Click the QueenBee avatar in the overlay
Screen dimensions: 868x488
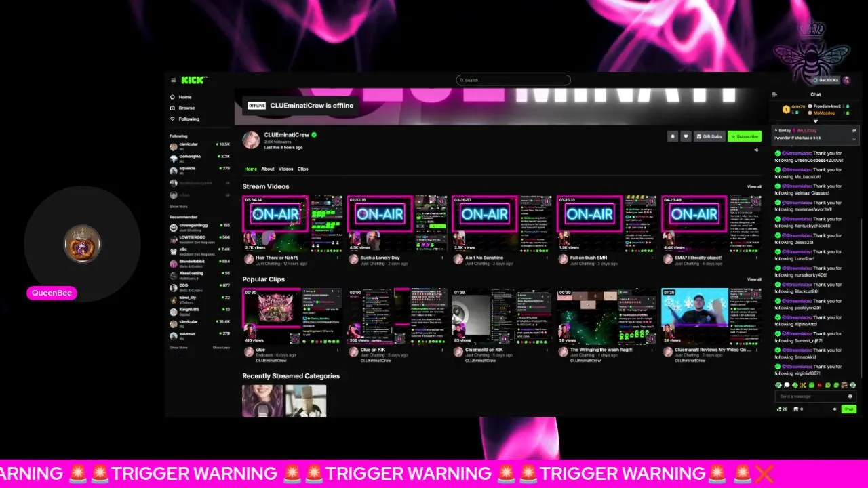click(83, 244)
